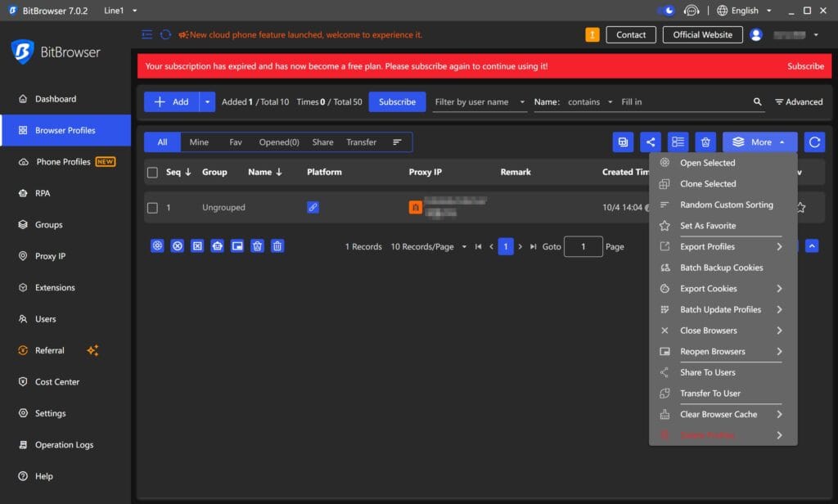The width and height of the screenshot is (838, 504).
Task: Click the tab sort lines icon
Action: (397, 142)
